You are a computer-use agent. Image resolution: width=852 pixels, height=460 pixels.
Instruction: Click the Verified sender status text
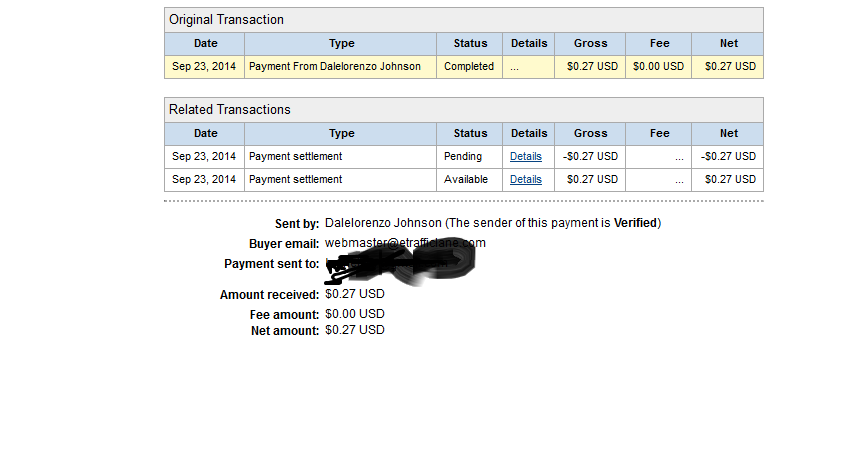click(635, 223)
